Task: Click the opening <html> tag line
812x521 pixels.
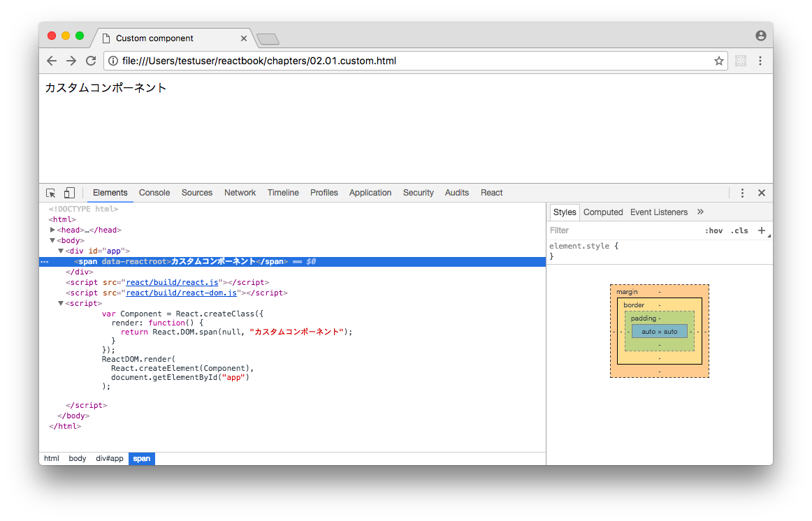Action: [62, 219]
